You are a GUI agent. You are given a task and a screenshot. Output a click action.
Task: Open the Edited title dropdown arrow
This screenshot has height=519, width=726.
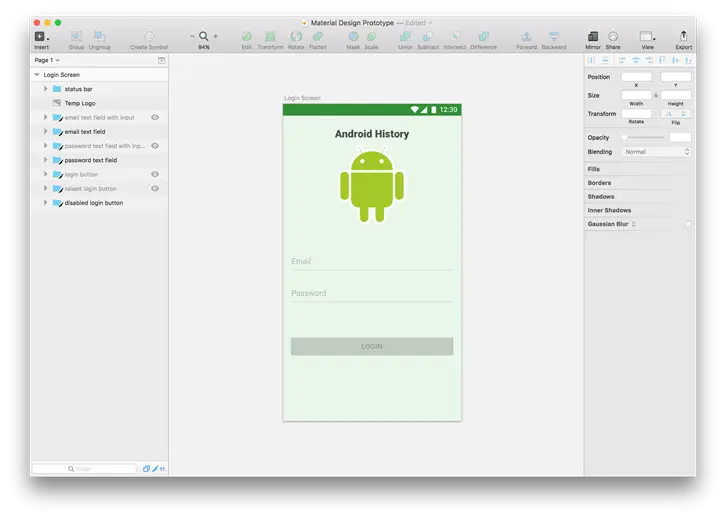click(x=430, y=23)
